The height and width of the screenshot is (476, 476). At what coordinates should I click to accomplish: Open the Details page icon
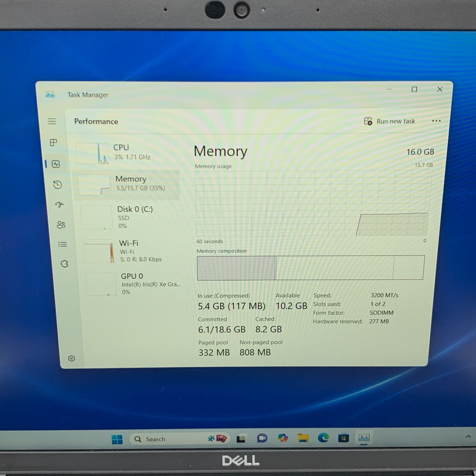click(x=63, y=244)
